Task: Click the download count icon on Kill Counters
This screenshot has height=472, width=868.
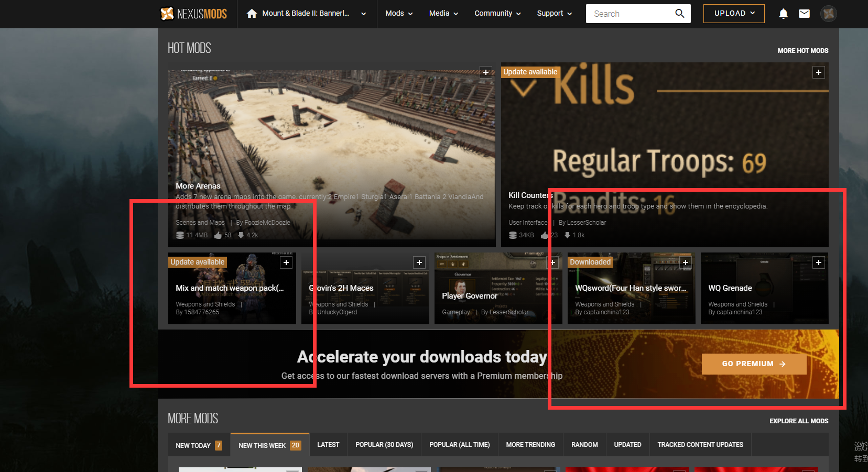Action: coord(567,235)
